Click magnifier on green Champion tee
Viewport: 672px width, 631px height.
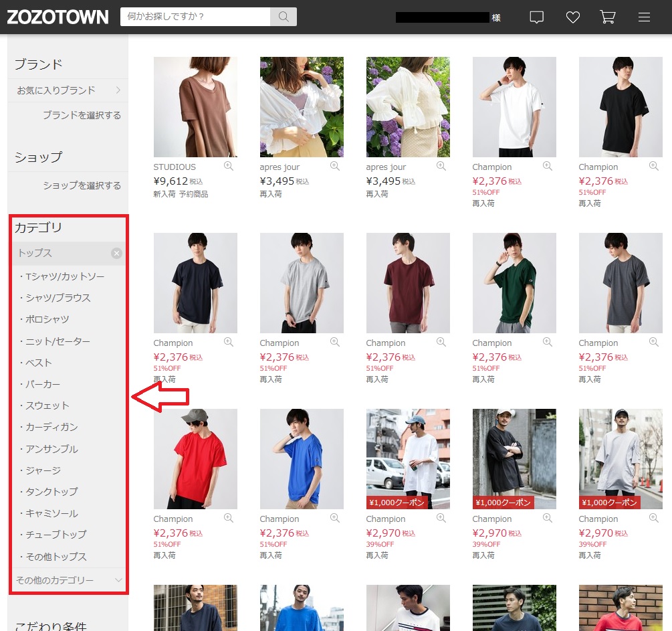coord(547,342)
